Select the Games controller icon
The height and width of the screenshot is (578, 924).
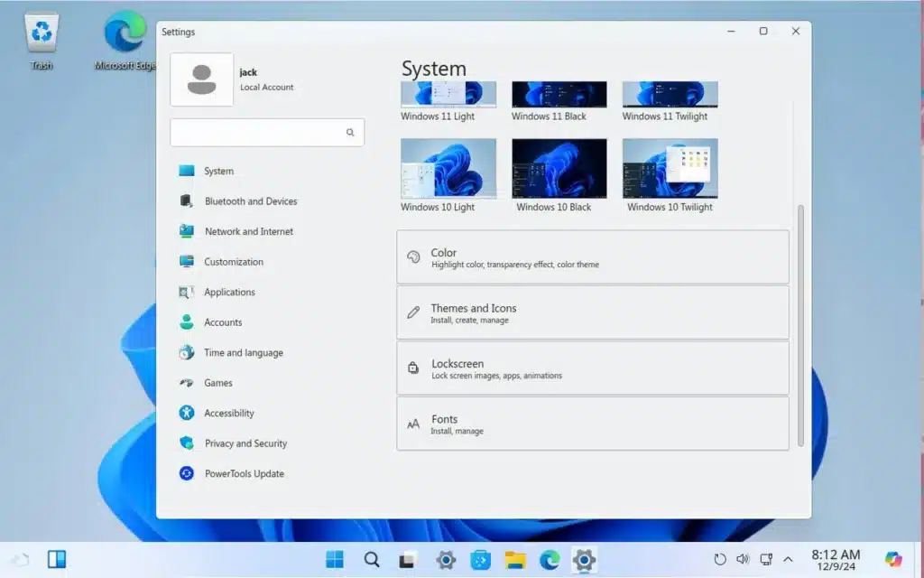click(186, 383)
